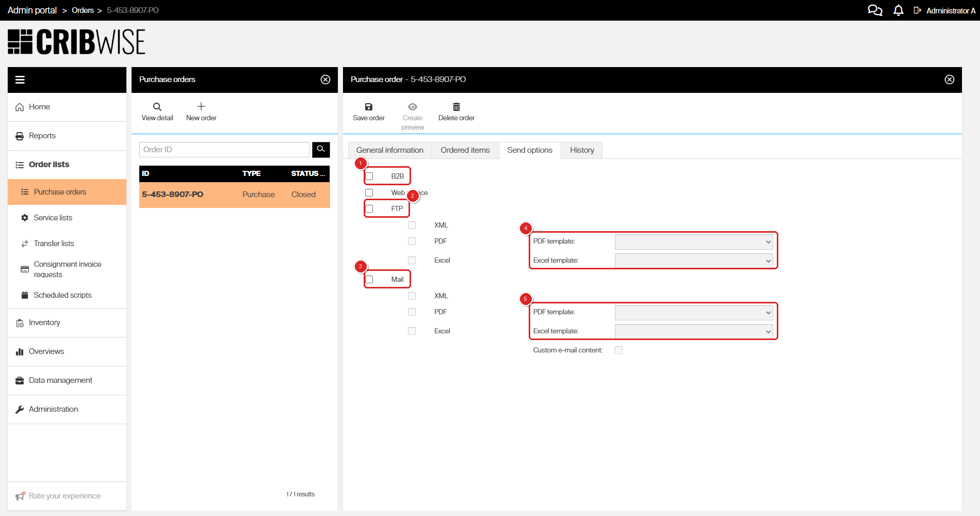Click the New order plus icon

pyautogui.click(x=201, y=106)
